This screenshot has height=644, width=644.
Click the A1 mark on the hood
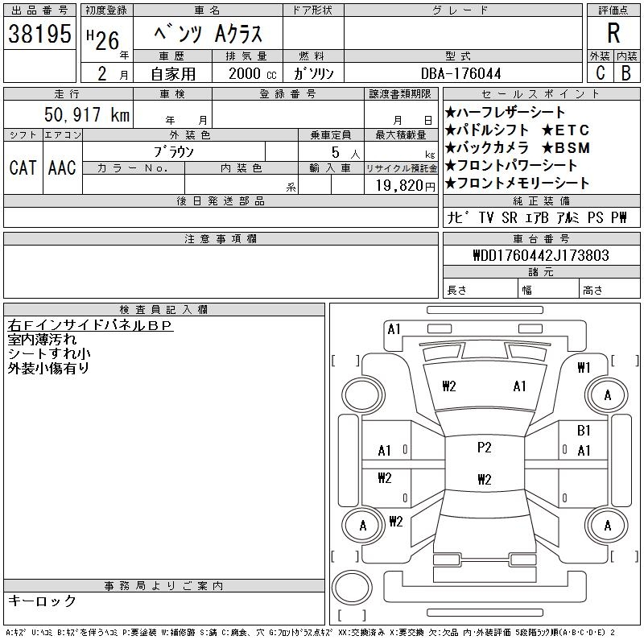click(519, 386)
